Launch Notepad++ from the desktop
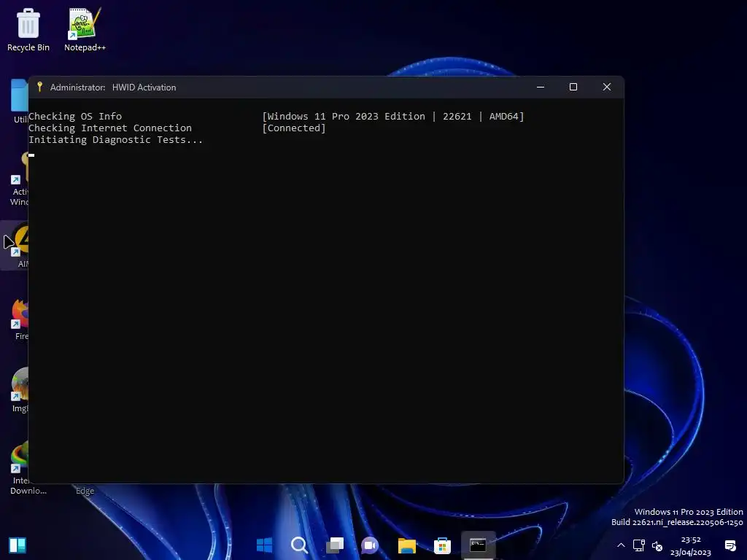Screen dimensions: 747x560 (x=85, y=29)
